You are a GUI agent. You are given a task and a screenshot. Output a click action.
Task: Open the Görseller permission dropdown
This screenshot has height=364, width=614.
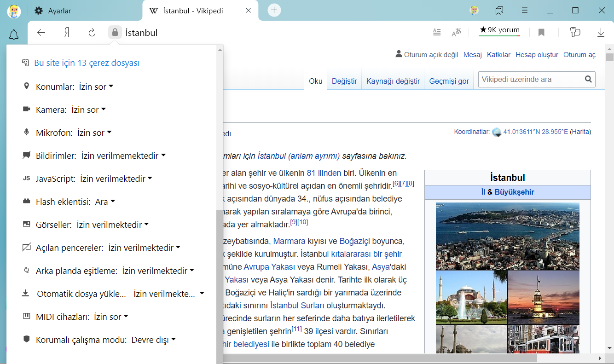113,225
